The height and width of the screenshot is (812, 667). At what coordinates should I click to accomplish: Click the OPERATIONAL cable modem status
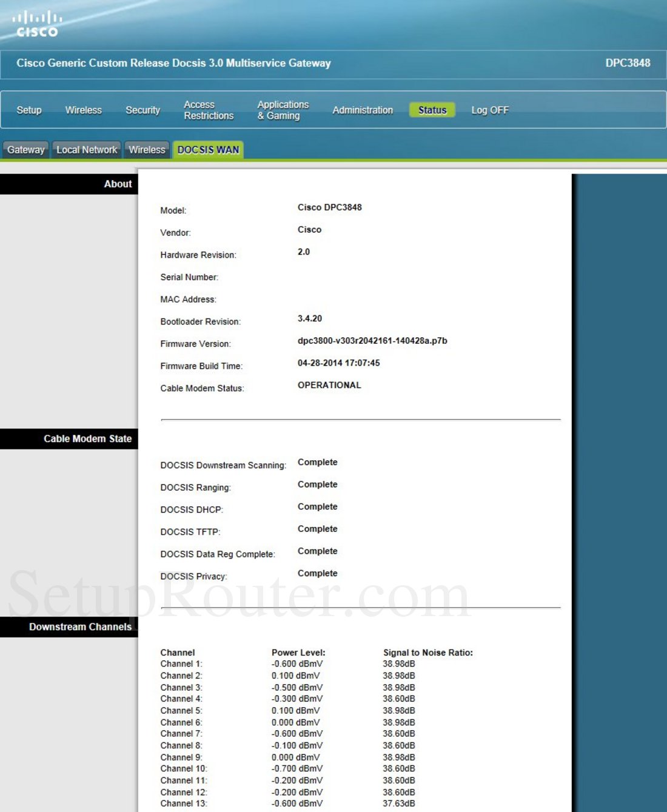pyautogui.click(x=329, y=385)
